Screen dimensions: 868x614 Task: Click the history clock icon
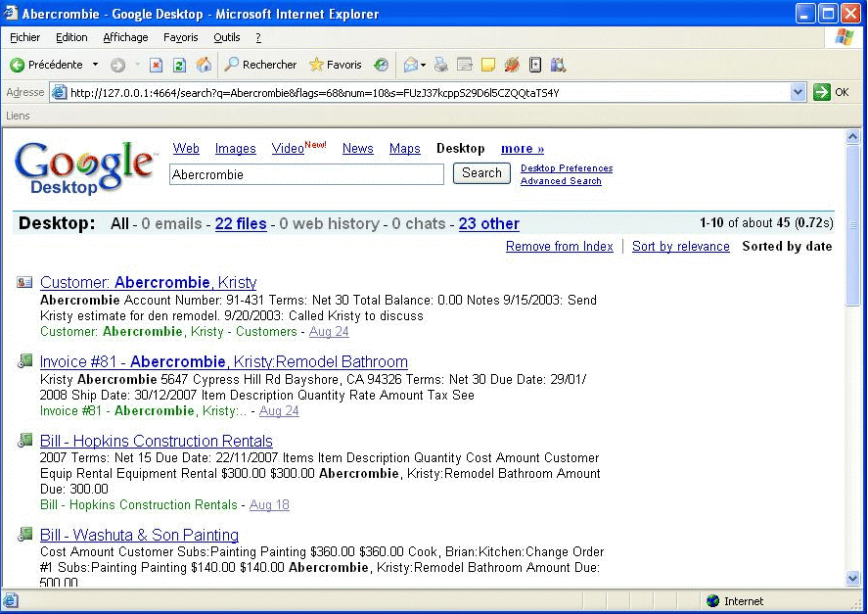[x=381, y=65]
